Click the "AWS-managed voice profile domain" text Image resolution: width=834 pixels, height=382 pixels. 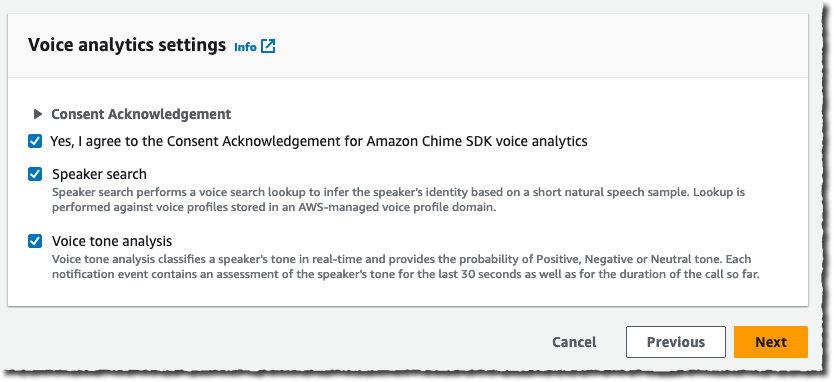403,208
